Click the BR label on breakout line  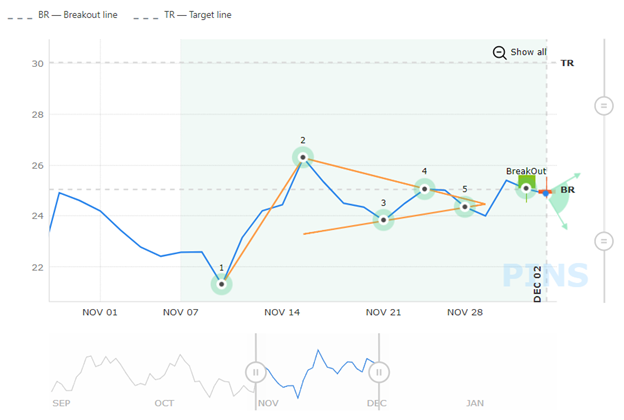pos(568,189)
